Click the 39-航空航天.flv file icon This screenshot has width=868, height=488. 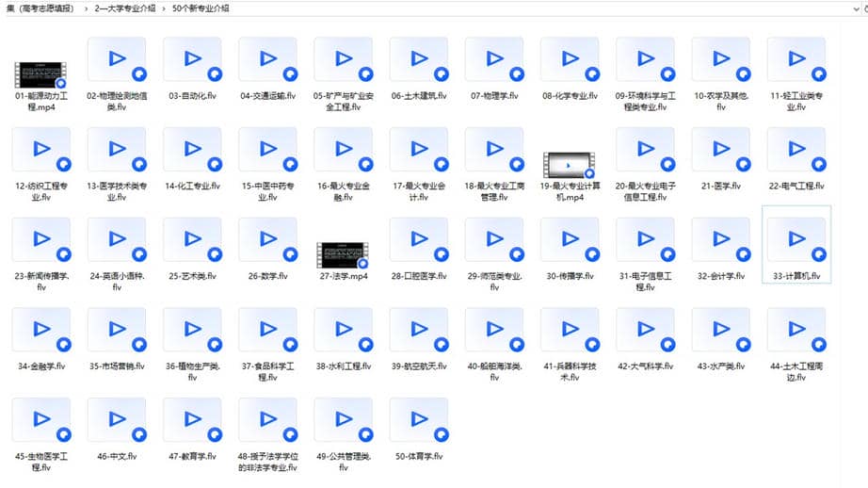(x=419, y=330)
